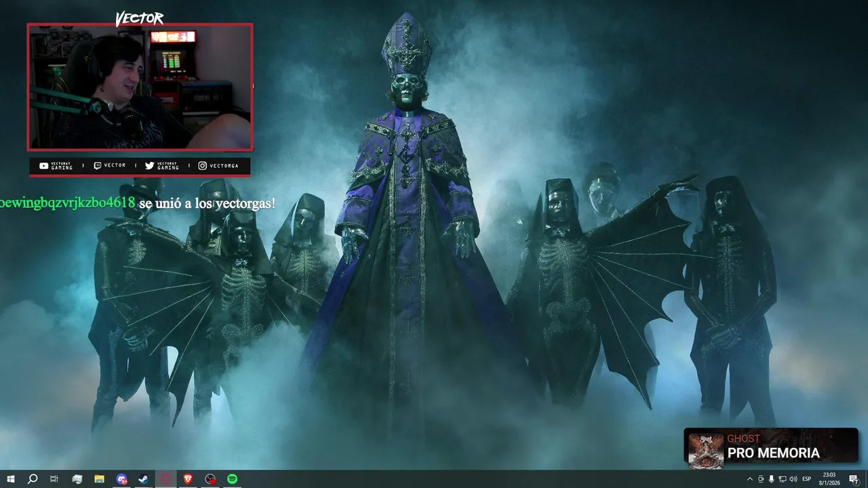Click the Meet Now camera tray icon
This screenshot has width=868, height=488.
761,479
